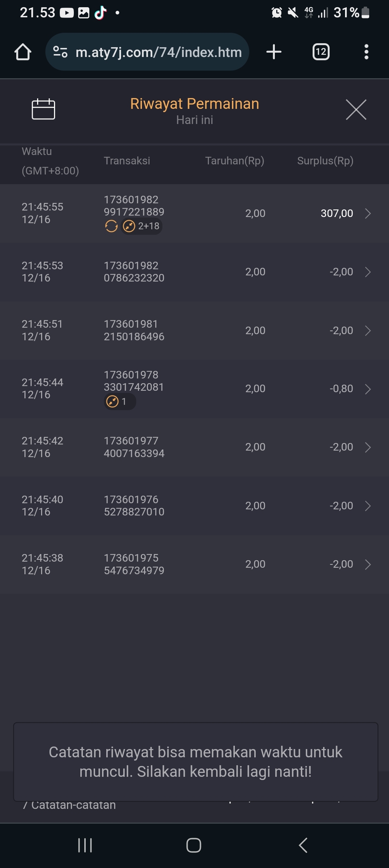The width and height of the screenshot is (389, 868).
Task: Expand the 21:45:51 transaction details
Action: tap(368, 331)
